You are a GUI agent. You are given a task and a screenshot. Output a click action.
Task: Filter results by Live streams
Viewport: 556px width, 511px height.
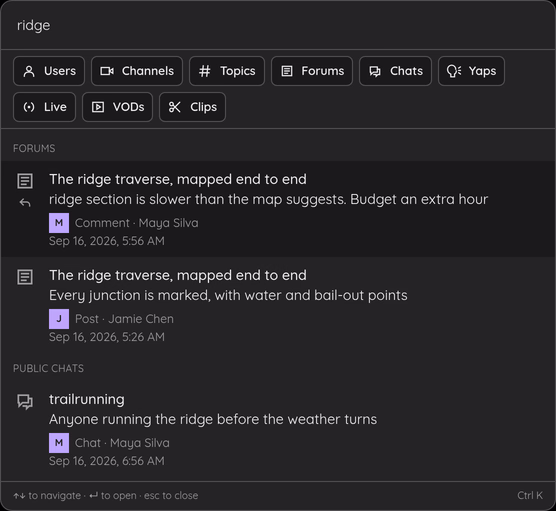[44, 107]
